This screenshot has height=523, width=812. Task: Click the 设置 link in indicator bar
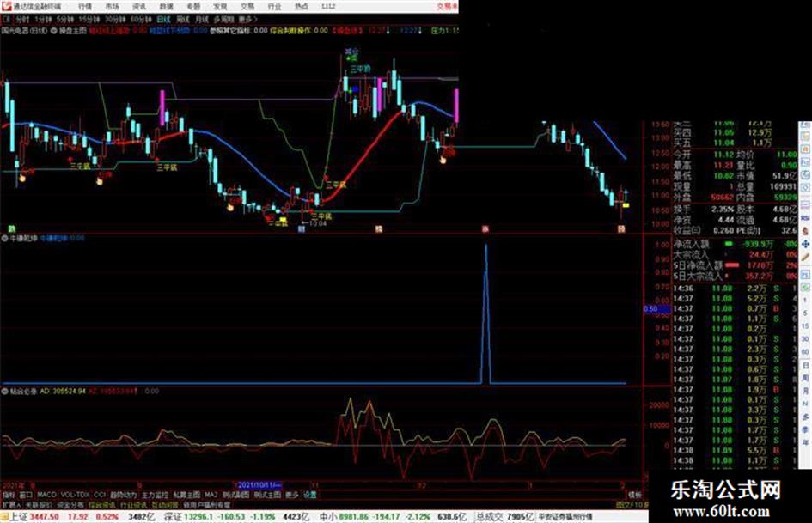[x=310, y=495]
